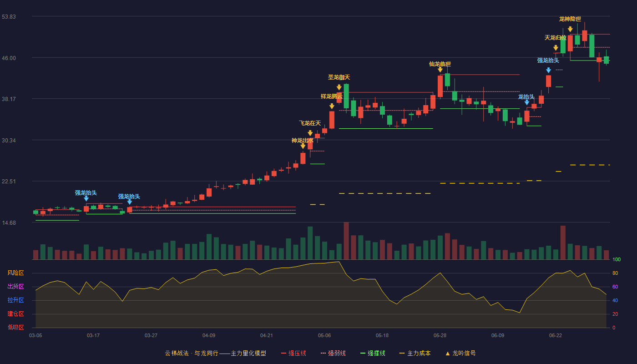Click the 仙龙临世 signal text label
Viewport: 637px width, 364px height.
440,64
